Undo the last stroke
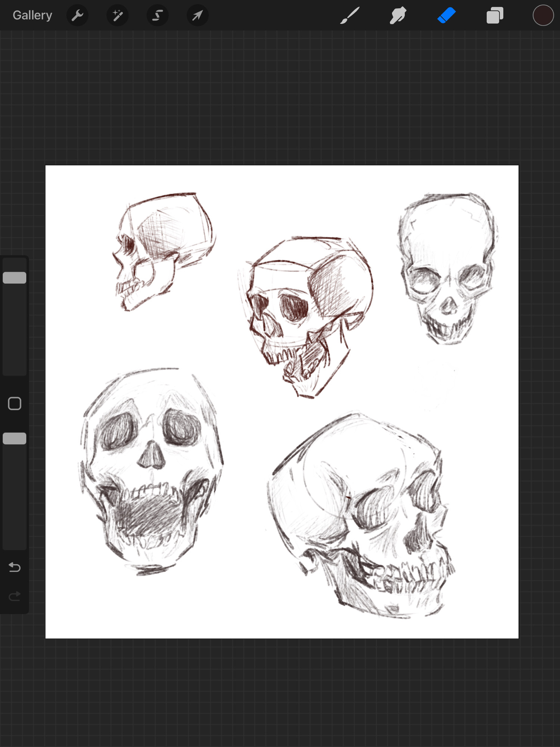 (x=15, y=567)
